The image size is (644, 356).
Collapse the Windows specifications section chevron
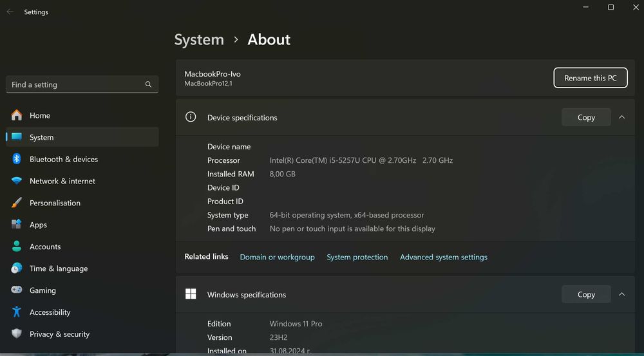[x=622, y=294]
